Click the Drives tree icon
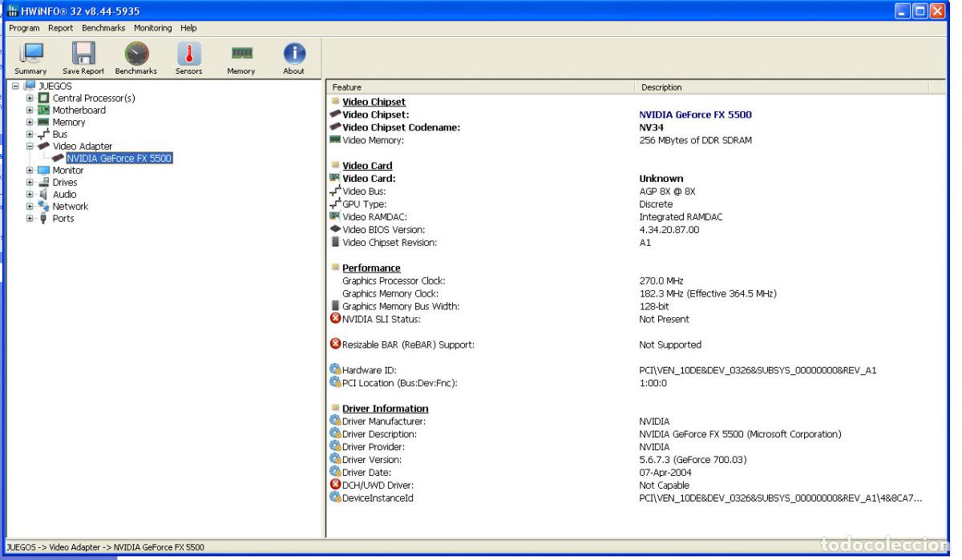This screenshot has width=962, height=560. point(44,182)
